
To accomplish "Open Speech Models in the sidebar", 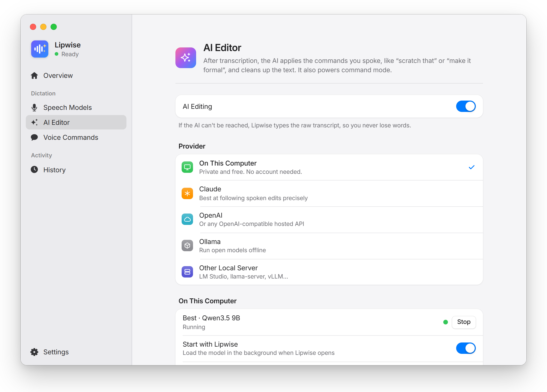I will (x=76, y=108).
